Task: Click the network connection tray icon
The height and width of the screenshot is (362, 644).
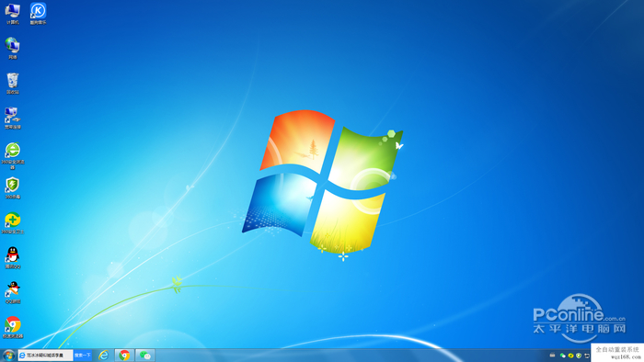Action: [587, 356]
